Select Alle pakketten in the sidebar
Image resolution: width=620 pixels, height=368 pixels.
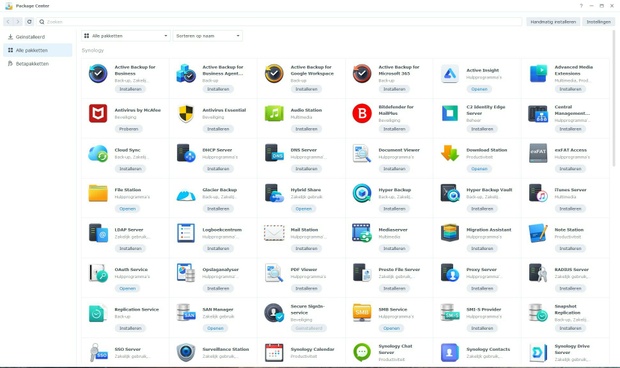tap(38, 50)
